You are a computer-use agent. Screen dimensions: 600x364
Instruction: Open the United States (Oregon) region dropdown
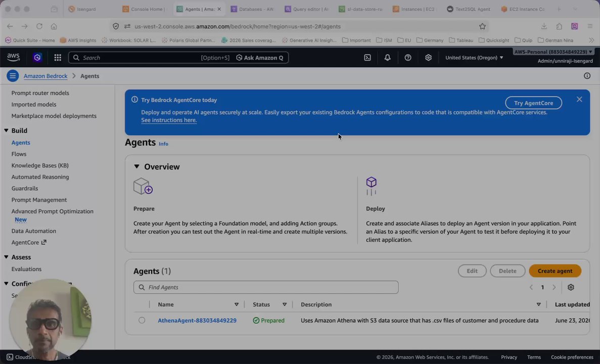[x=474, y=58]
